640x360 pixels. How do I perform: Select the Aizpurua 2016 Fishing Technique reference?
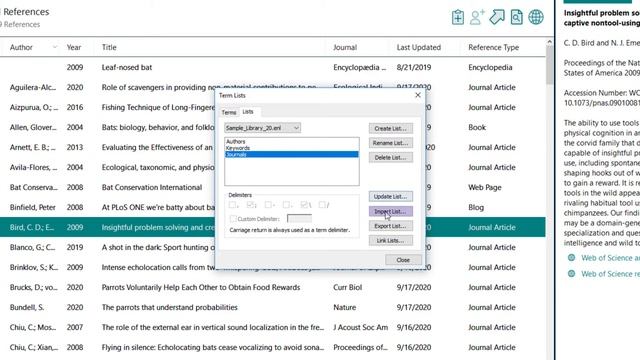point(273,107)
